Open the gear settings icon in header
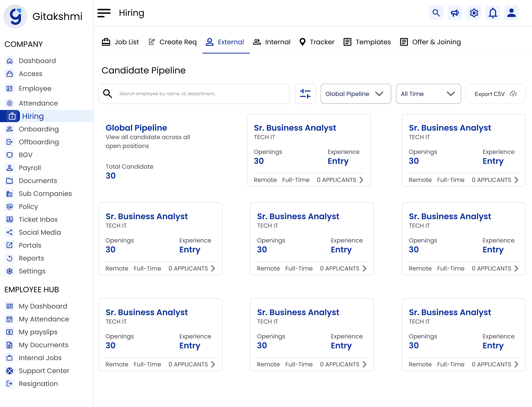Viewport: 532px width, 407px height. [x=474, y=13]
